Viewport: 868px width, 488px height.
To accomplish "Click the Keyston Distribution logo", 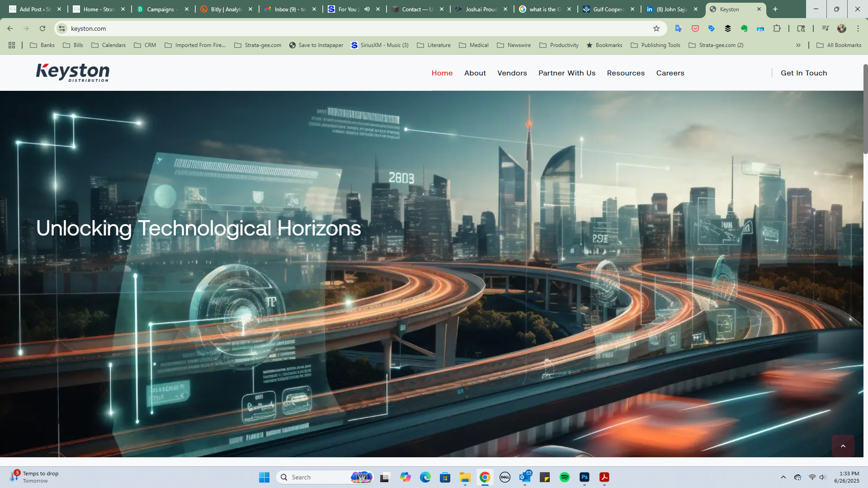I will point(73,72).
